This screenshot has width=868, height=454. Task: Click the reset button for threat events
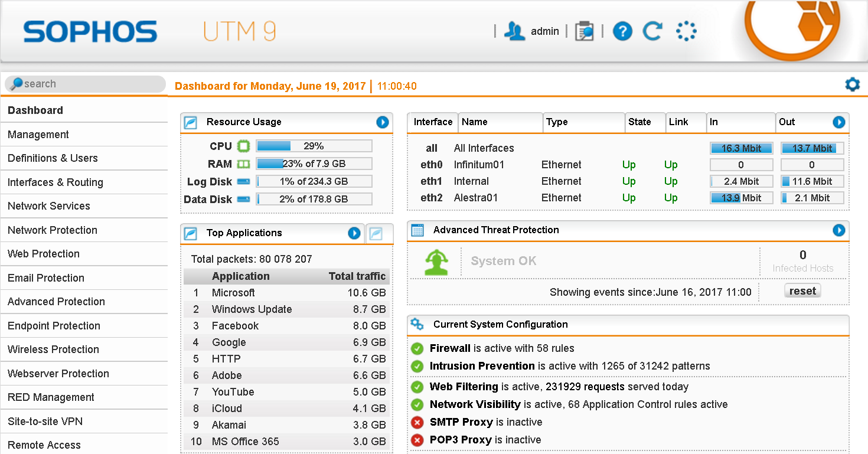coord(802,291)
